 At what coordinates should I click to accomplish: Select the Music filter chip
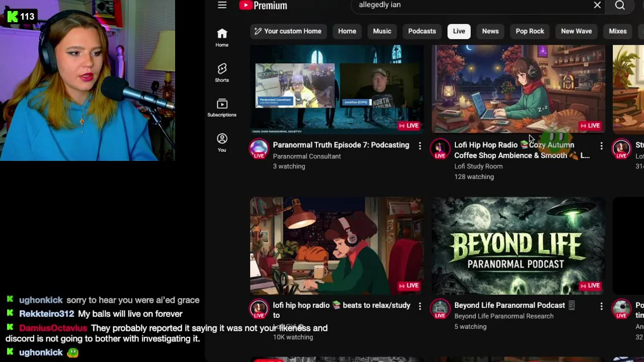(x=382, y=31)
